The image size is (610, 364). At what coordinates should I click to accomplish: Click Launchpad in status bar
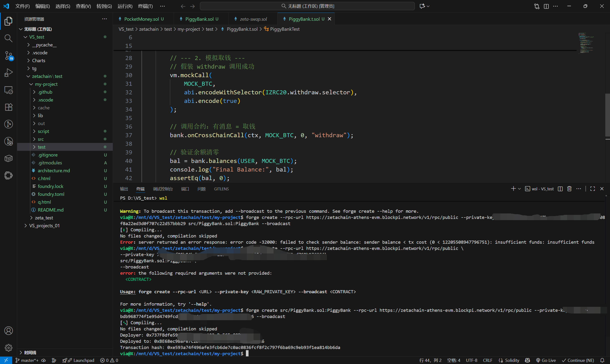click(x=78, y=360)
